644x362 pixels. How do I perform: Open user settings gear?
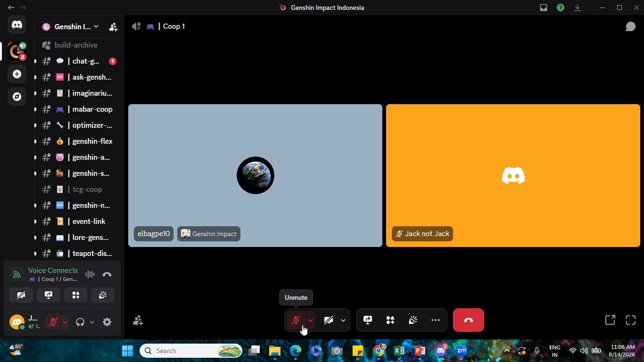(107, 322)
